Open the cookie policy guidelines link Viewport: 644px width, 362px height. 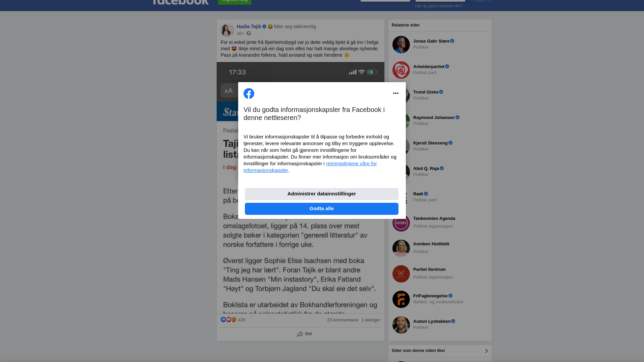coord(310,167)
